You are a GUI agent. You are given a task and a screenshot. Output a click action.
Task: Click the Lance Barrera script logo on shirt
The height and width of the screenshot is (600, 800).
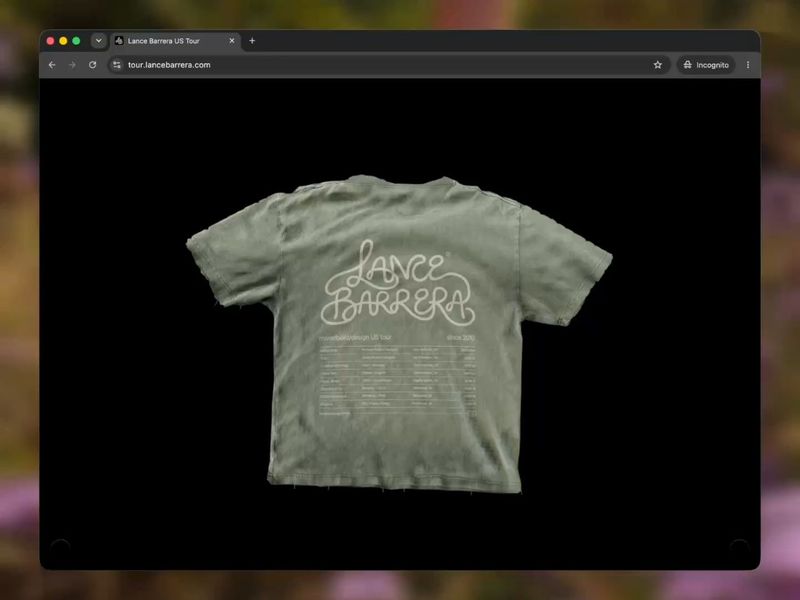click(x=397, y=283)
